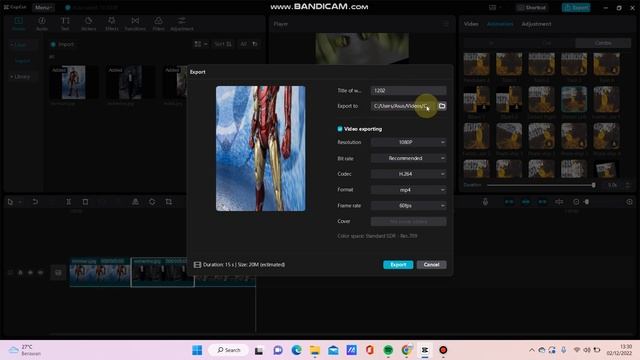Open the Stickers panel
This screenshot has width=640, height=360.
(x=88, y=24)
